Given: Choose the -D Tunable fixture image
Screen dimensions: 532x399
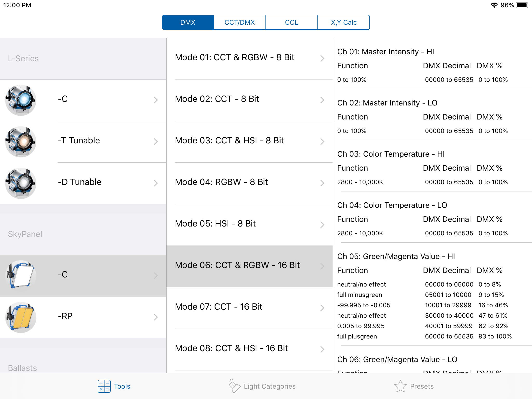Looking at the screenshot, I should (x=21, y=183).
